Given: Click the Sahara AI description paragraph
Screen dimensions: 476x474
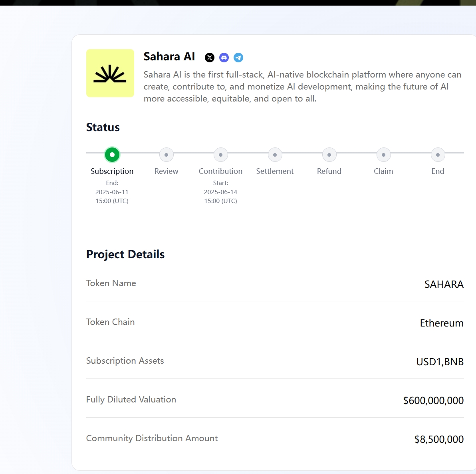Looking at the screenshot, I should 302,87.
